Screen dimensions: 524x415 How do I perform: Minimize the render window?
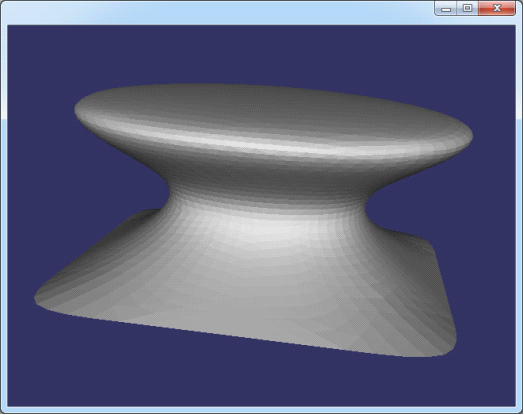click(446, 9)
